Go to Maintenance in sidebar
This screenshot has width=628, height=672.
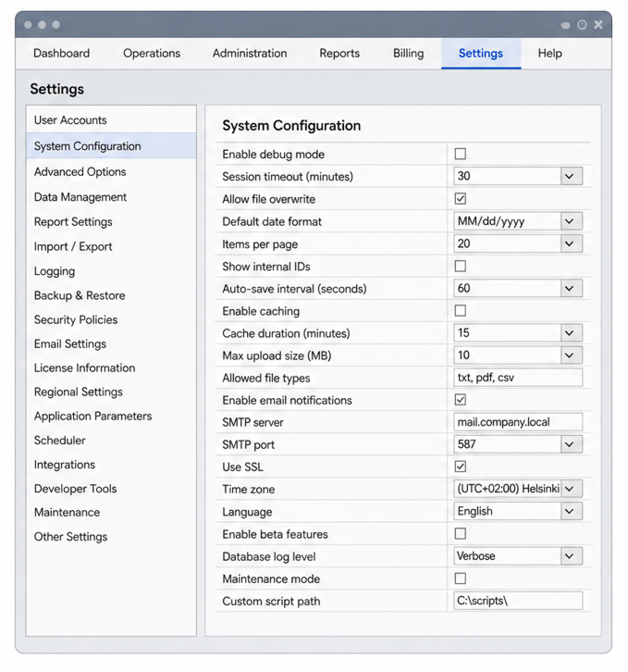pyautogui.click(x=111, y=512)
